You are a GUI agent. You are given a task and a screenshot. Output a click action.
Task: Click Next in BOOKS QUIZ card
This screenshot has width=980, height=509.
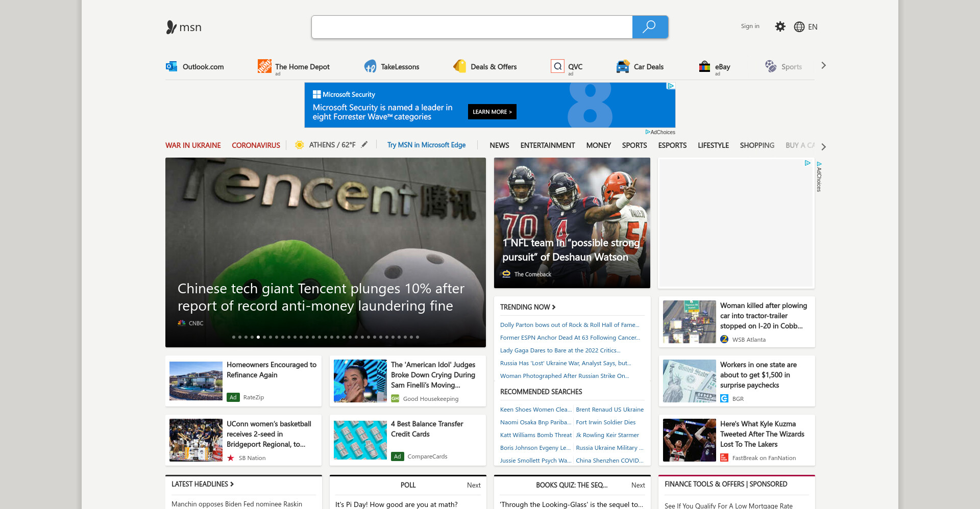pos(638,485)
